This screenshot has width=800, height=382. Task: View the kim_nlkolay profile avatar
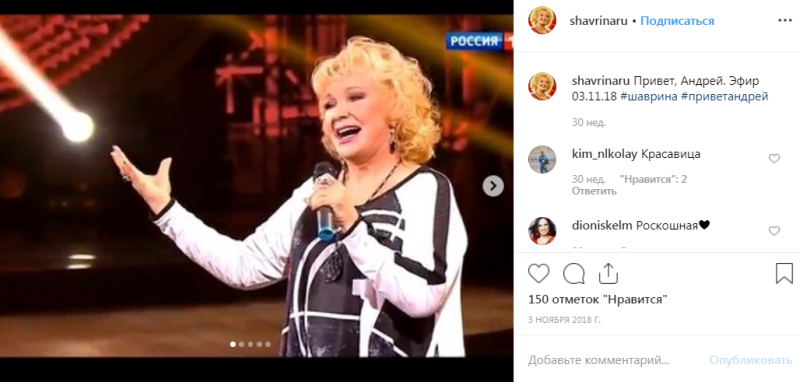(542, 159)
